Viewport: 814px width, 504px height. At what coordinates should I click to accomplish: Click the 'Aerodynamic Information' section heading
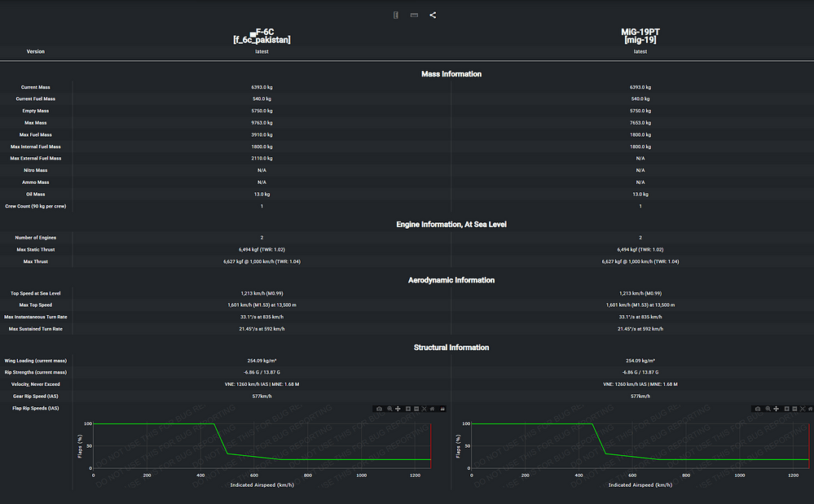click(451, 280)
